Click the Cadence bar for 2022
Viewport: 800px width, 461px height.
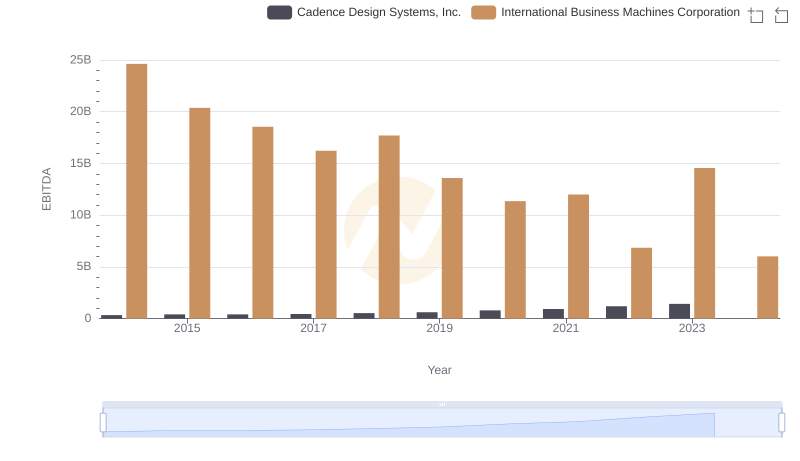pyautogui.click(x=616, y=312)
